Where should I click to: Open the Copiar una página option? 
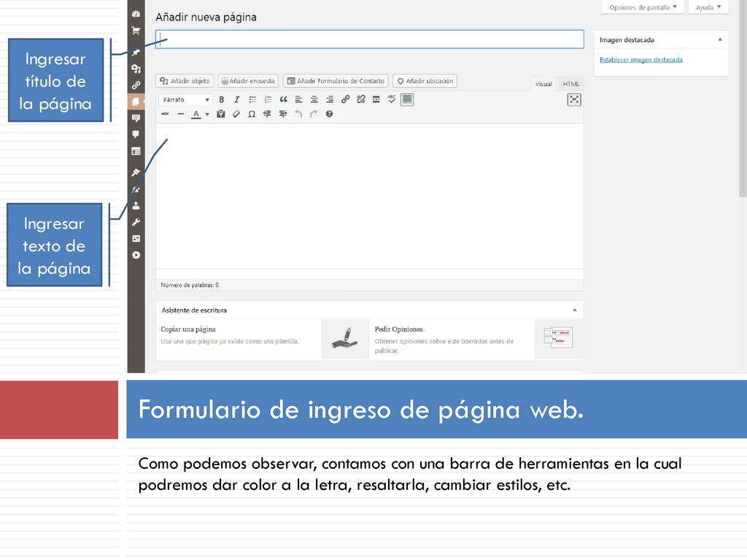tap(187, 329)
